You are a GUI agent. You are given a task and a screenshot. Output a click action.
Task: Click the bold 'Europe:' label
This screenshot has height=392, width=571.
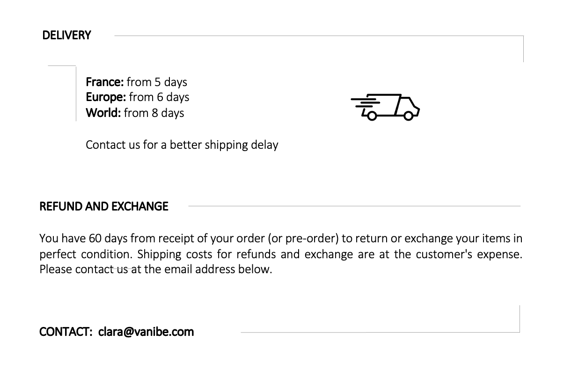click(106, 97)
